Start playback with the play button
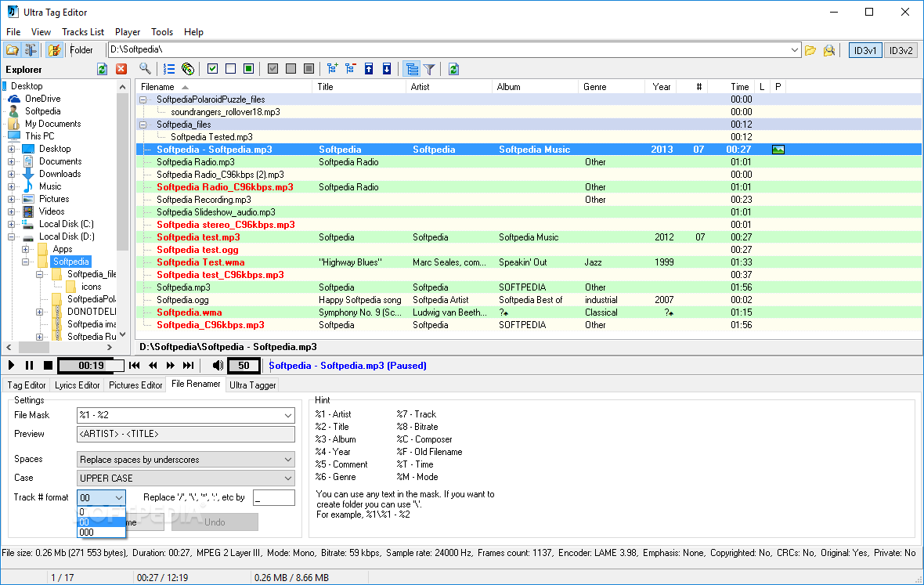 pos(11,365)
